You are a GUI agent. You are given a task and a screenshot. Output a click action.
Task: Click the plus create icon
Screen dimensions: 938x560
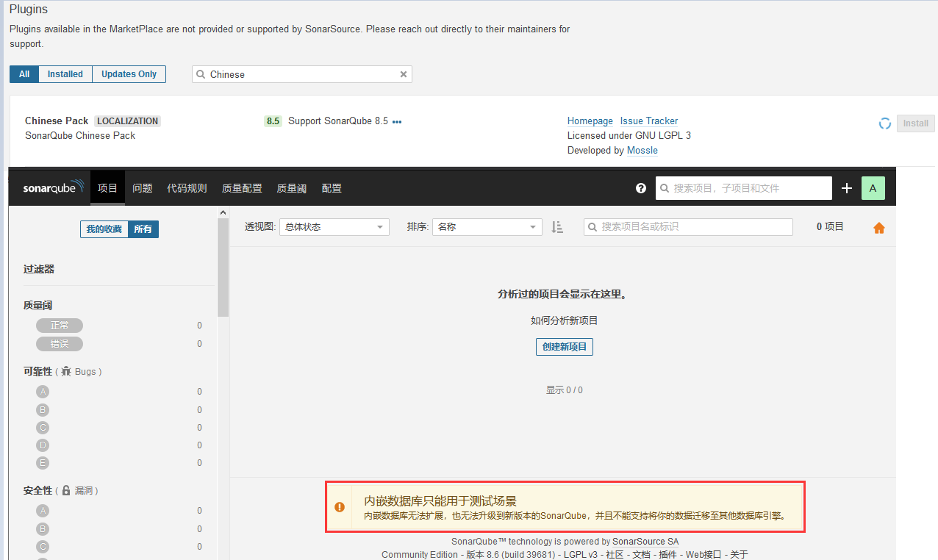846,188
